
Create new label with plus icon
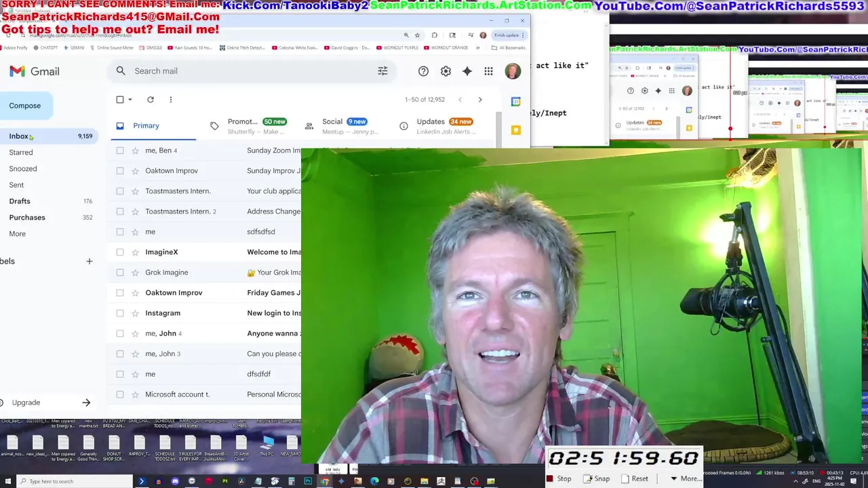click(x=89, y=261)
